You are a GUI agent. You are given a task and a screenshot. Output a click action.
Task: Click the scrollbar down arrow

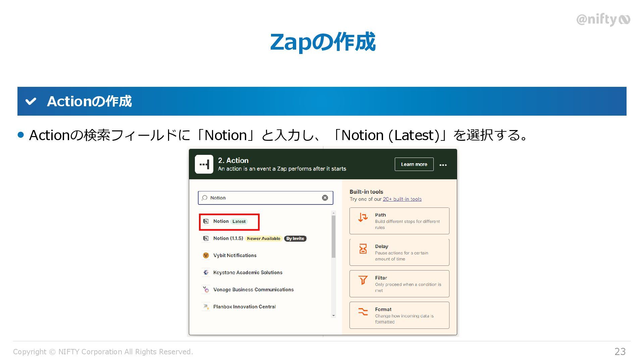[333, 315]
